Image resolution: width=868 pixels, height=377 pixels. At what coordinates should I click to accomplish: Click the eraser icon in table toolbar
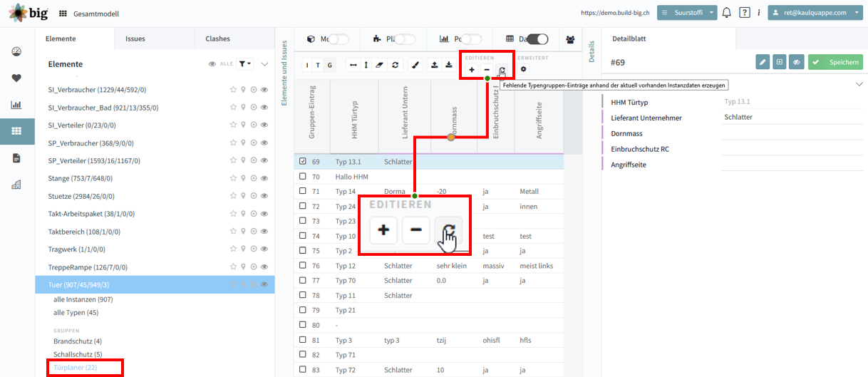379,65
